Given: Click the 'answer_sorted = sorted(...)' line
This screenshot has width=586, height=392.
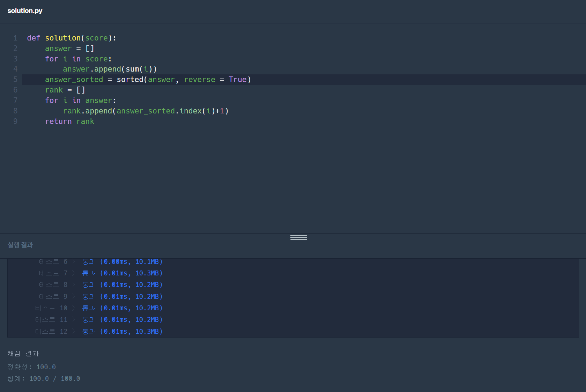Looking at the screenshot, I should [x=148, y=80].
